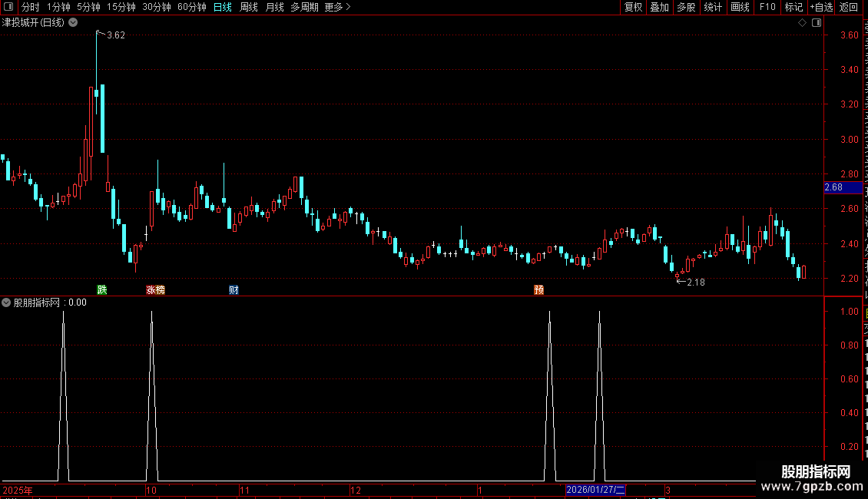Expand the 津投城开 chart title dropdown

point(73,23)
